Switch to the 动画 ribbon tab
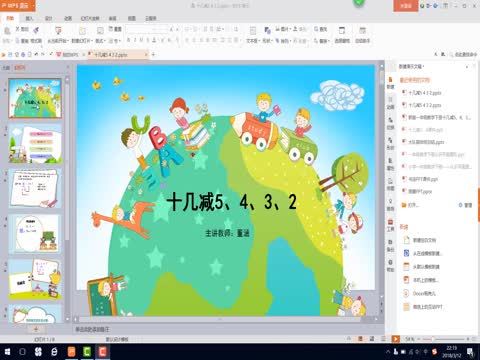 point(68,18)
